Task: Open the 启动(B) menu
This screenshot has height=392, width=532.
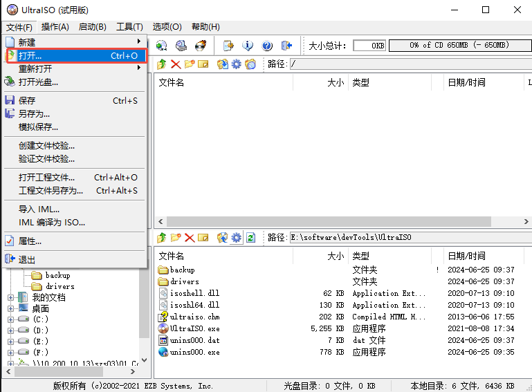Action: [x=92, y=27]
